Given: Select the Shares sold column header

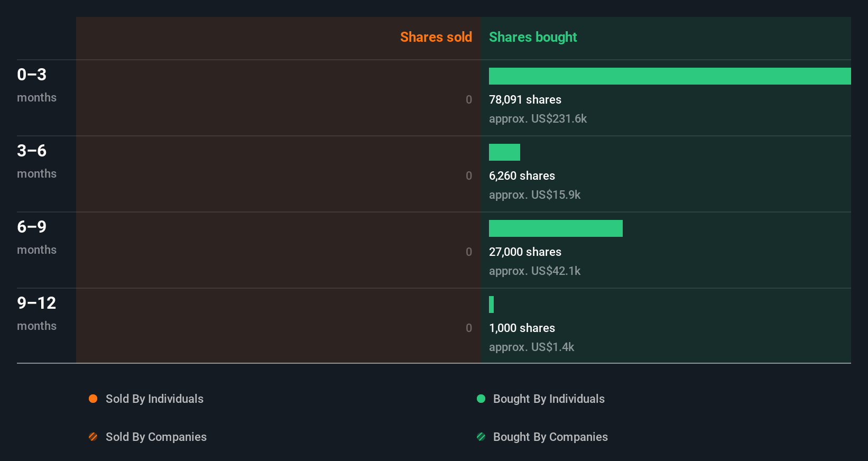Looking at the screenshot, I should pos(436,37).
